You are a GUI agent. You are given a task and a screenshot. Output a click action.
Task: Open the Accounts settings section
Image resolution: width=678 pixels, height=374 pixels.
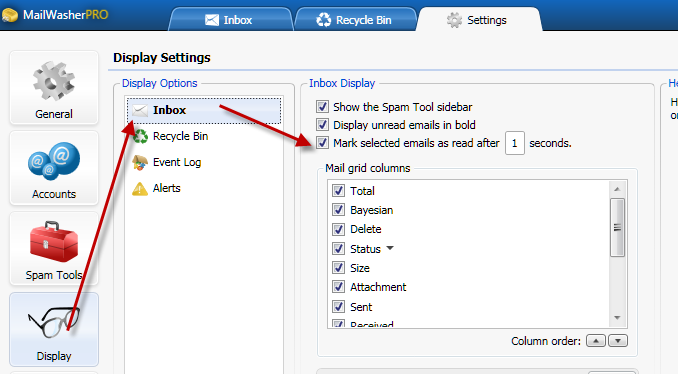pyautogui.click(x=54, y=168)
